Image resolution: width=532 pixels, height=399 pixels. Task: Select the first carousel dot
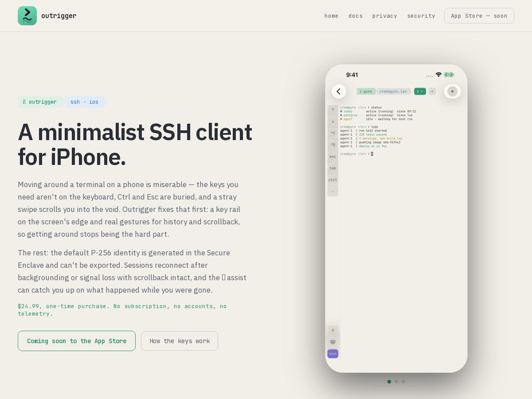tap(389, 382)
